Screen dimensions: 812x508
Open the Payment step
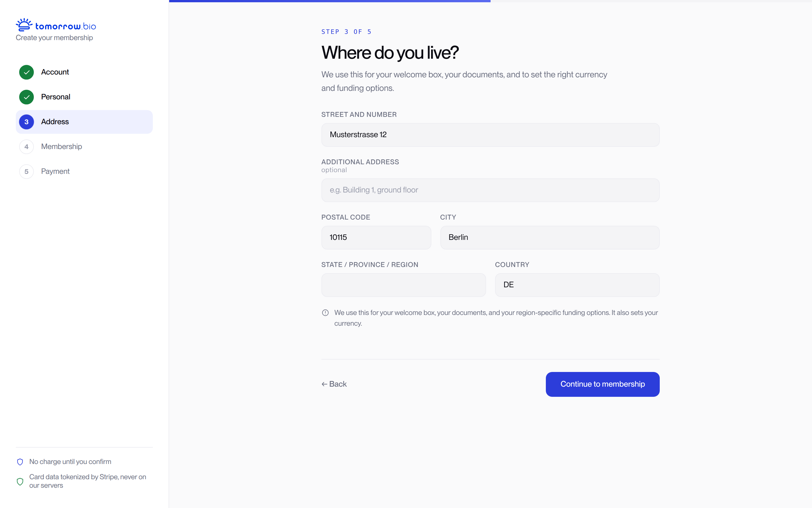84,172
